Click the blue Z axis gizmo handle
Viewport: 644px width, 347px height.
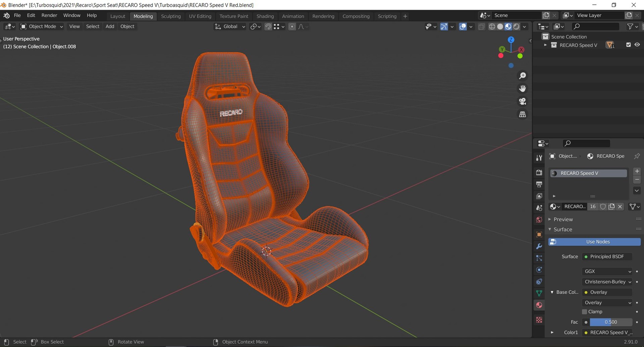coord(511,40)
